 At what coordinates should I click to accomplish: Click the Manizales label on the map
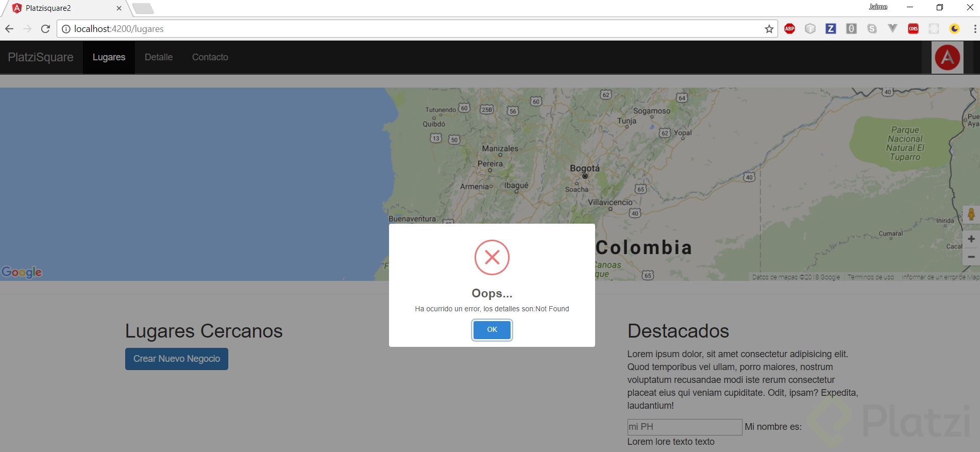click(500, 148)
